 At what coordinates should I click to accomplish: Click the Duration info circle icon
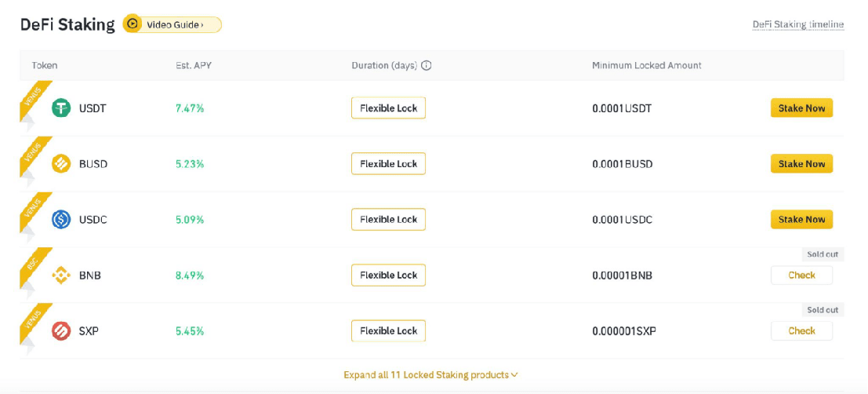click(x=427, y=66)
